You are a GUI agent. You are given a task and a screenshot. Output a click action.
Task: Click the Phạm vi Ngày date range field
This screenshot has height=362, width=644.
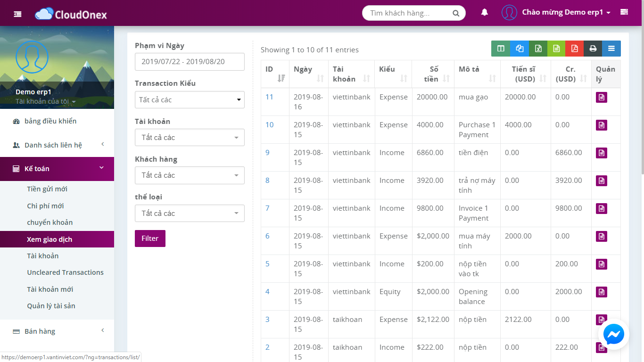tap(190, 62)
